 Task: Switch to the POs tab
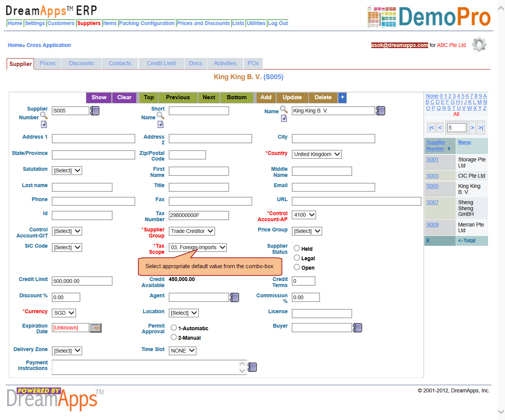tap(253, 64)
